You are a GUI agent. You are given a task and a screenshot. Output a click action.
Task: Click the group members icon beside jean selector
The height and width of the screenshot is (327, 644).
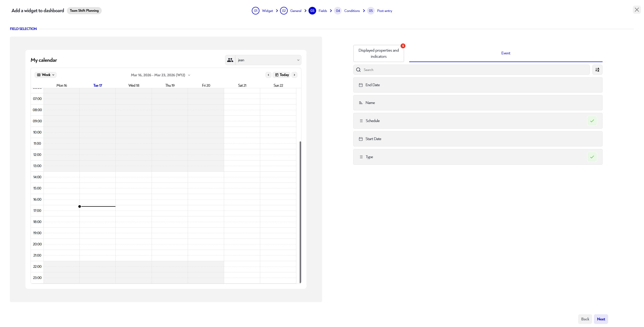(x=230, y=60)
